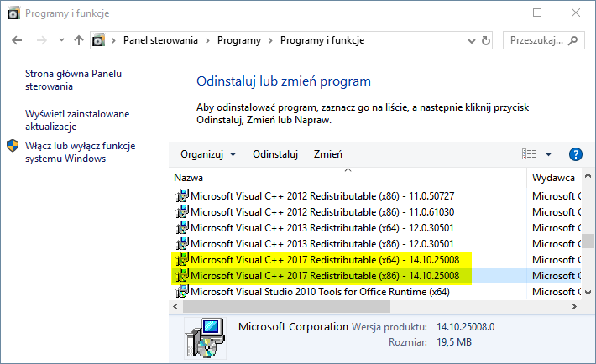The height and width of the screenshot is (364, 596).
Task: Expand chevron before Panel sterowania
Action: pos(113,40)
